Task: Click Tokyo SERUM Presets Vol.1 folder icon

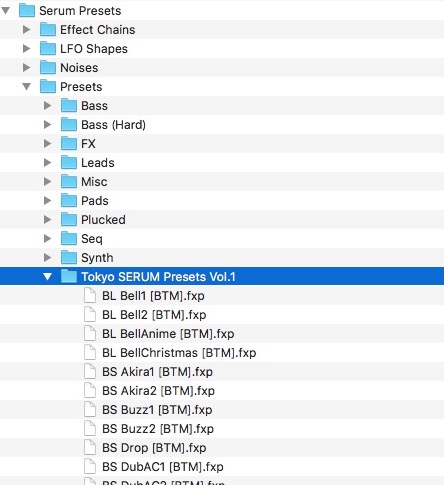Action: 69,276
